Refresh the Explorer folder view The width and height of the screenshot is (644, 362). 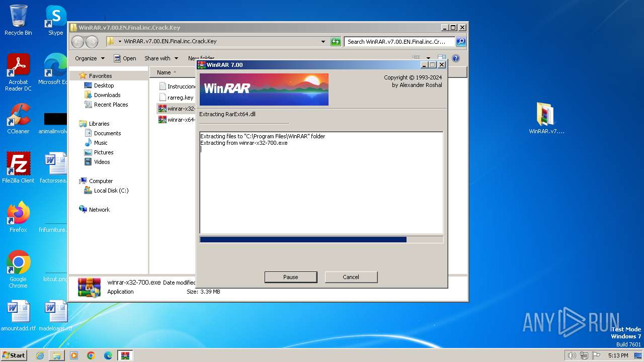336,42
